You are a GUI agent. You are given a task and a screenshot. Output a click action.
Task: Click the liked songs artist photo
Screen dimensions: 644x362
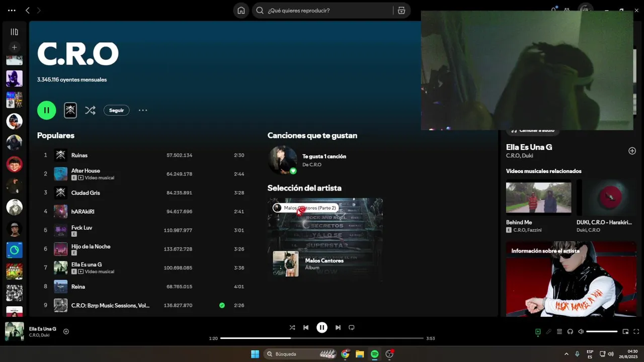282,160
